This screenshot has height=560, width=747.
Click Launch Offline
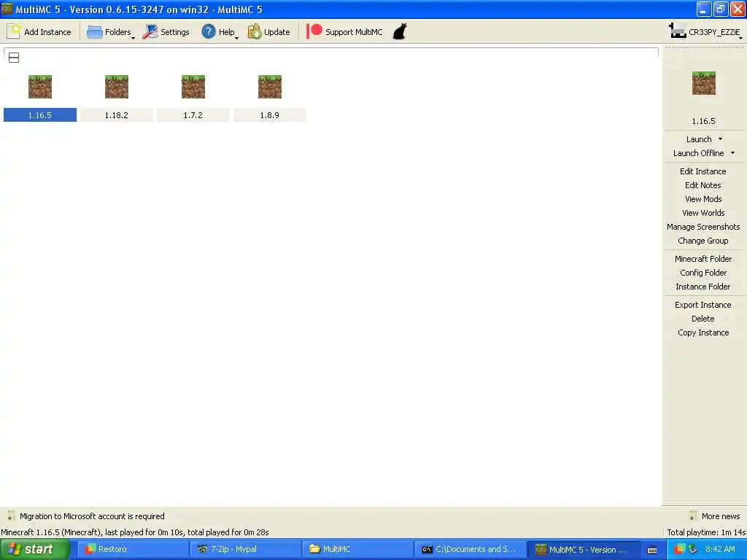click(698, 153)
